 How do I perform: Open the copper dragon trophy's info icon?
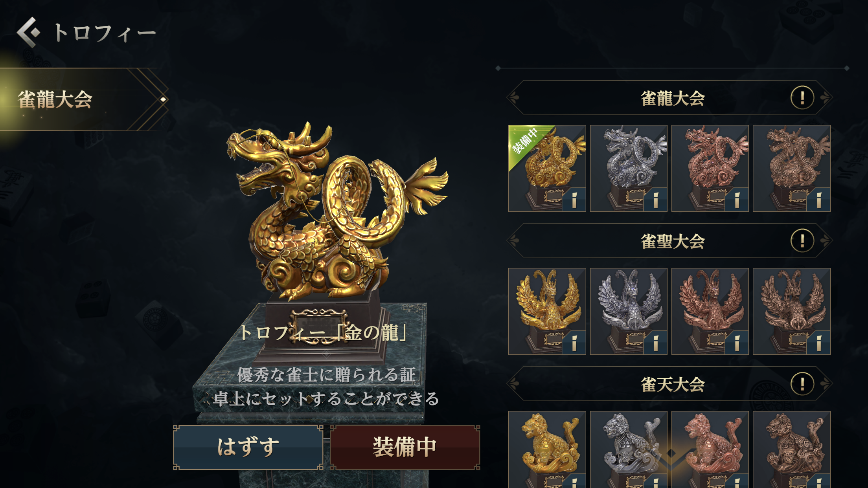[x=737, y=200]
